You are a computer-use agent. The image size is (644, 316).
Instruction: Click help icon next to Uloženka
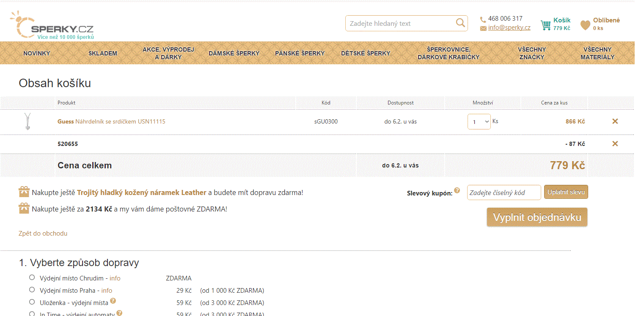point(113,301)
